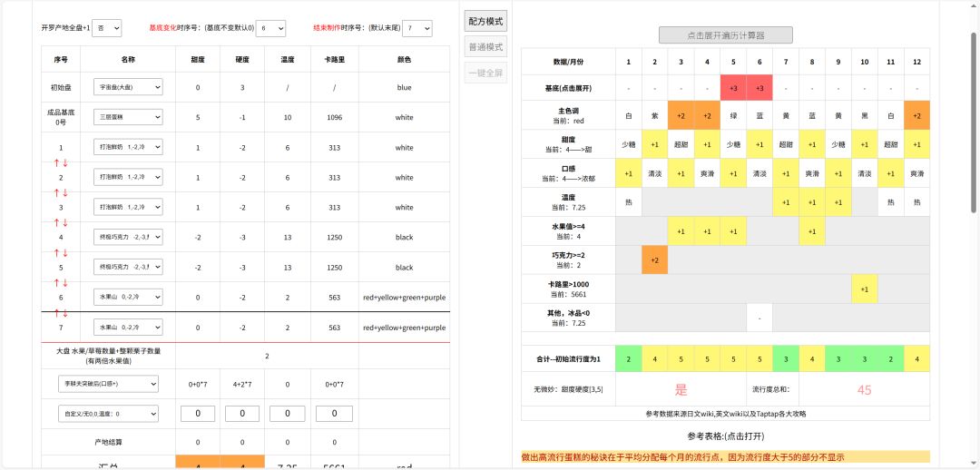The image size is (980, 470).
Task: Click the up arrow below row 5
Action: pyautogui.click(x=56, y=282)
